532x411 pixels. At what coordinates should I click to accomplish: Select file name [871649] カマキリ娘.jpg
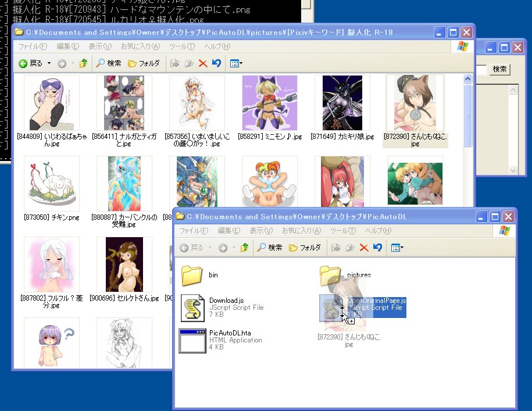pyautogui.click(x=342, y=136)
